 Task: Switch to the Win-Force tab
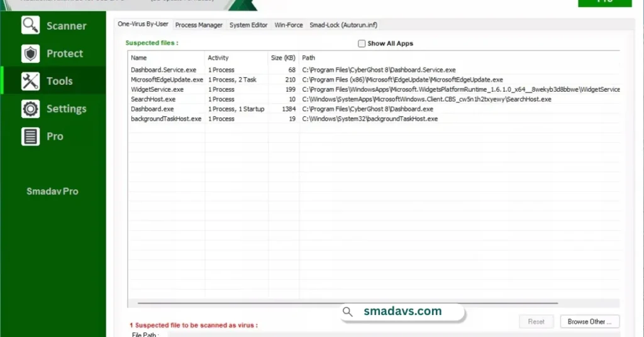(288, 25)
